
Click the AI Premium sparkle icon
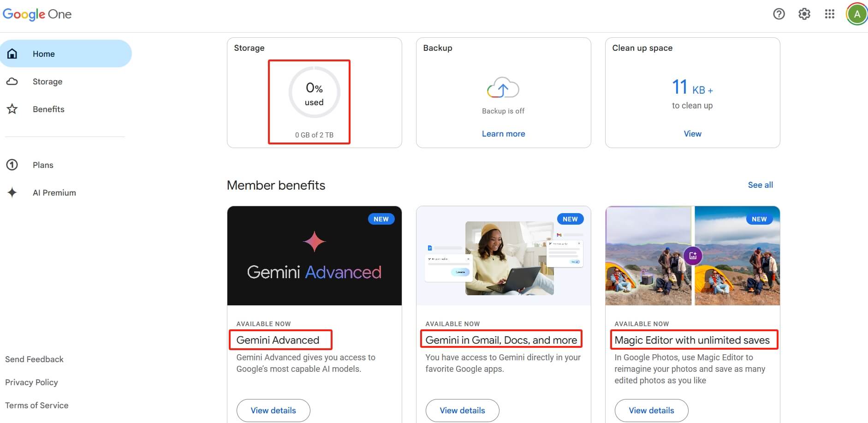click(x=12, y=192)
